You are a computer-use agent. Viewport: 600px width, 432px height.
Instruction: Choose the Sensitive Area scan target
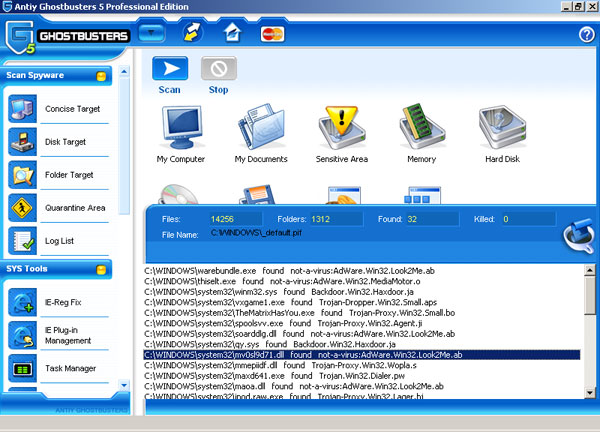[x=342, y=127]
